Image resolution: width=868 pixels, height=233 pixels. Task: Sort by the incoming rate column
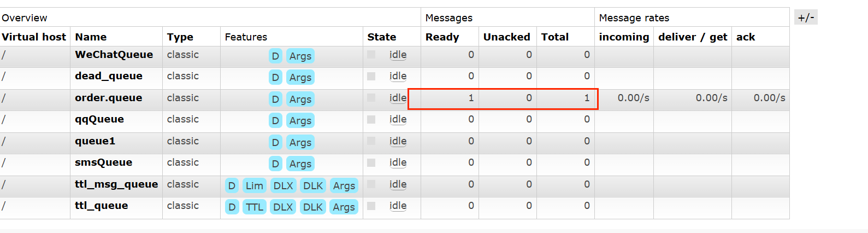point(624,37)
